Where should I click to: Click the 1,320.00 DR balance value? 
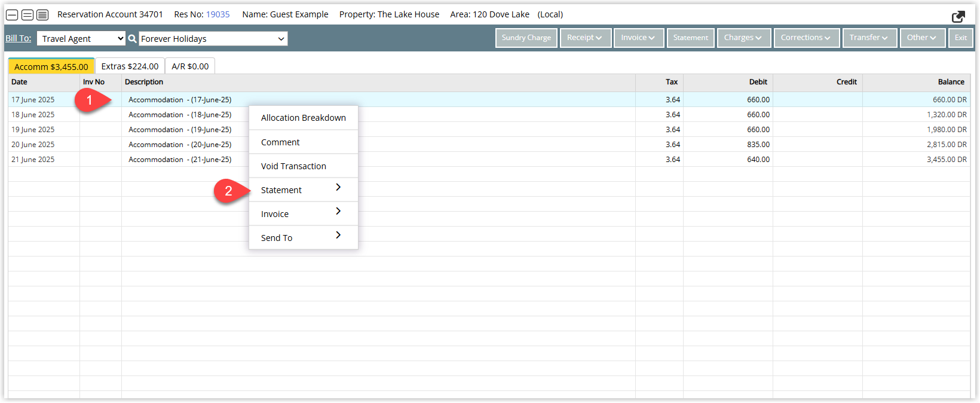[x=947, y=115]
